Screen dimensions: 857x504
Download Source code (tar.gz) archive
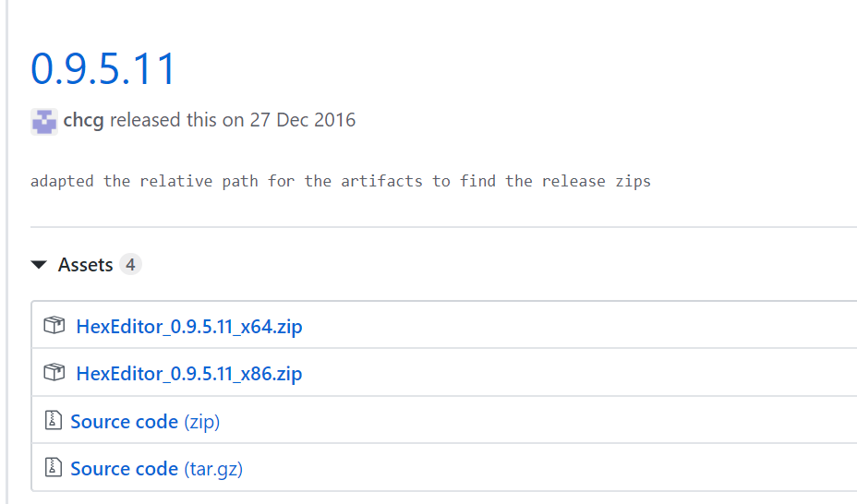pos(156,469)
